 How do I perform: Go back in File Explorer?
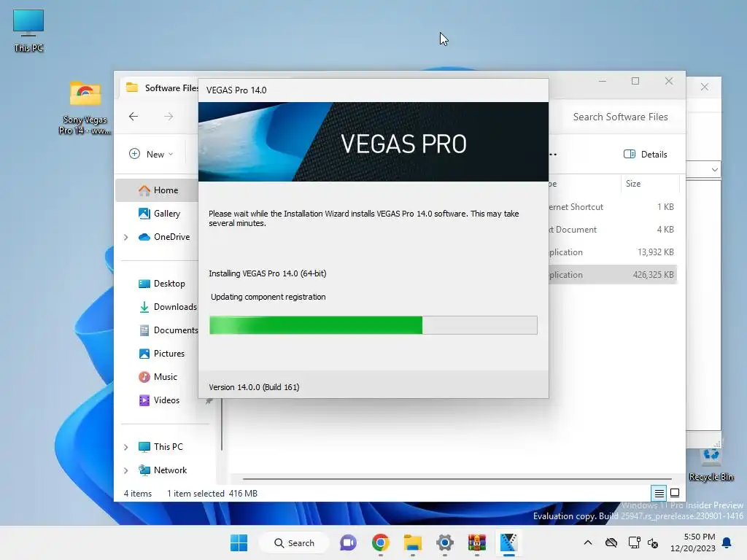[x=133, y=117]
